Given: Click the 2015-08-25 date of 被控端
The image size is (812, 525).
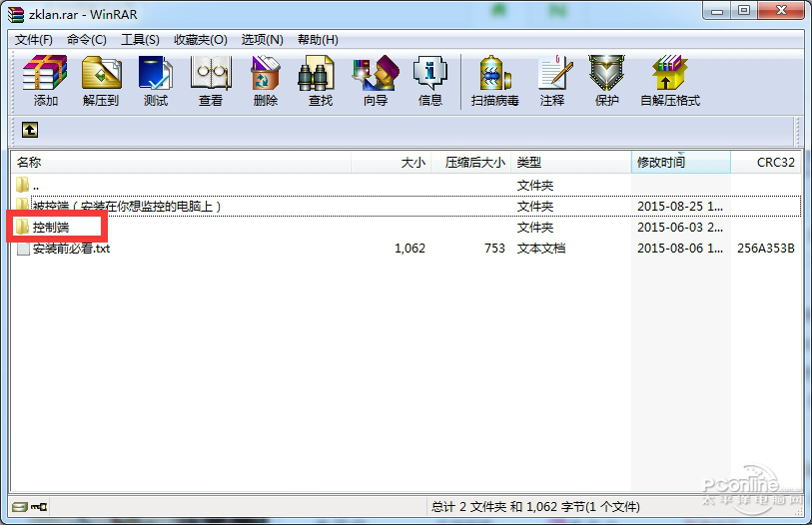Looking at the screenshot, I should [x=680, y=206].
